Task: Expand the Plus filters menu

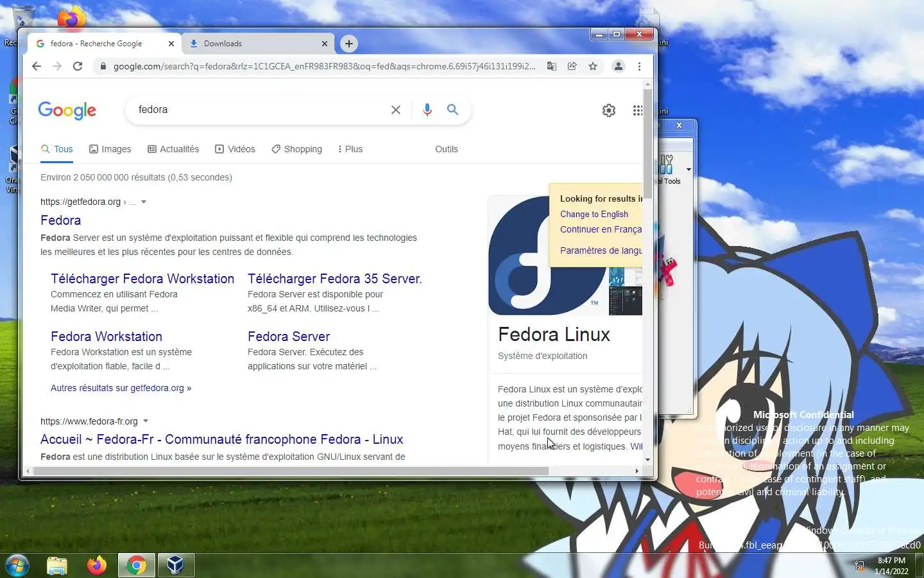Action: click(x=350, y=149)
